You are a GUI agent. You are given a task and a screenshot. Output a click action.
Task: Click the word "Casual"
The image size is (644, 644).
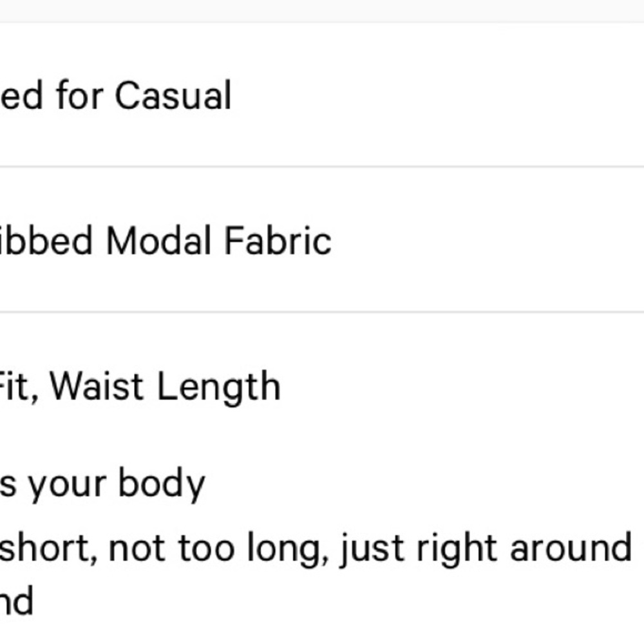pos(173,96)
